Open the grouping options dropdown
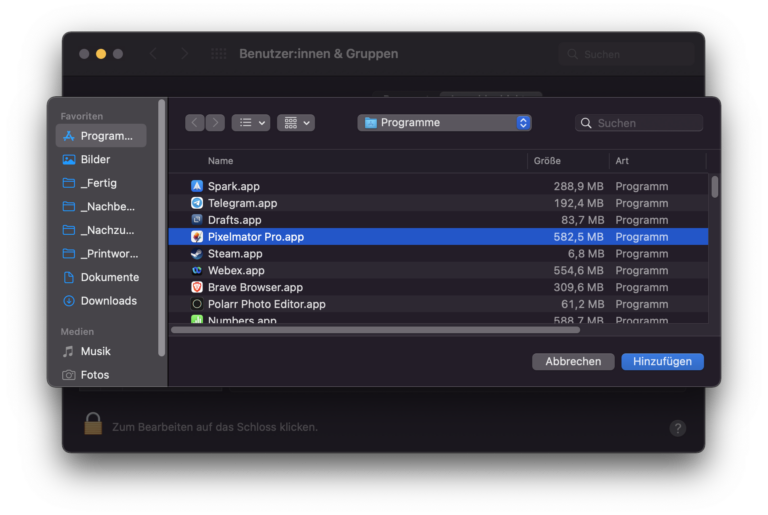 (296, 123)
